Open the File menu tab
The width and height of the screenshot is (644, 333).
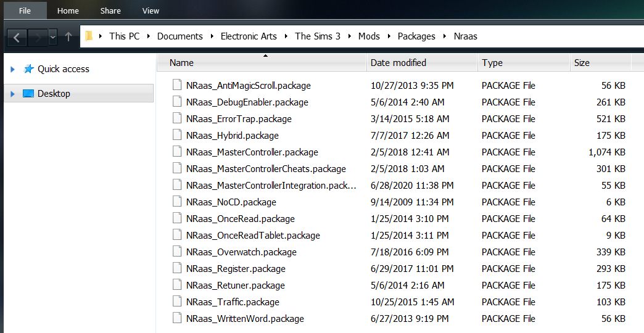click(25, 10)
